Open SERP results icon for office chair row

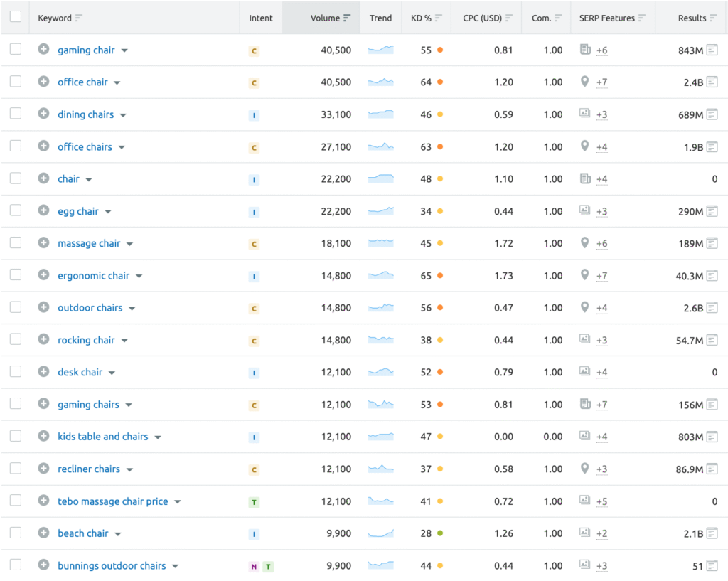712,82
